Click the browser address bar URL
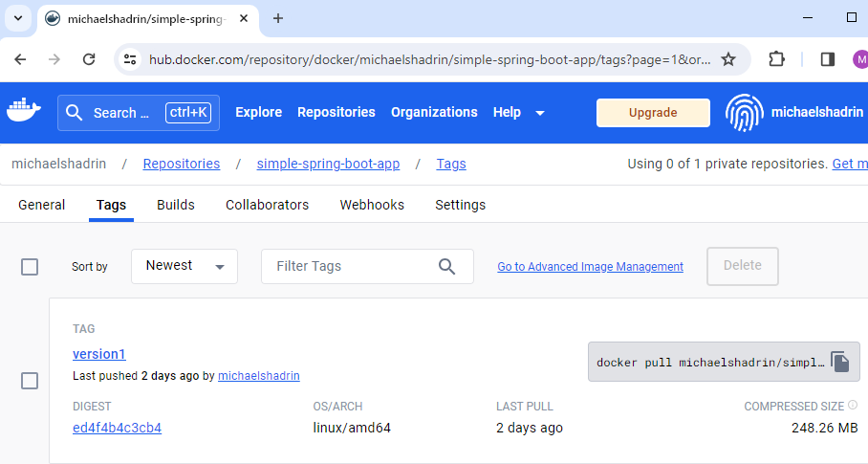This screenshot has width=868, height=464. coord(429,59)
